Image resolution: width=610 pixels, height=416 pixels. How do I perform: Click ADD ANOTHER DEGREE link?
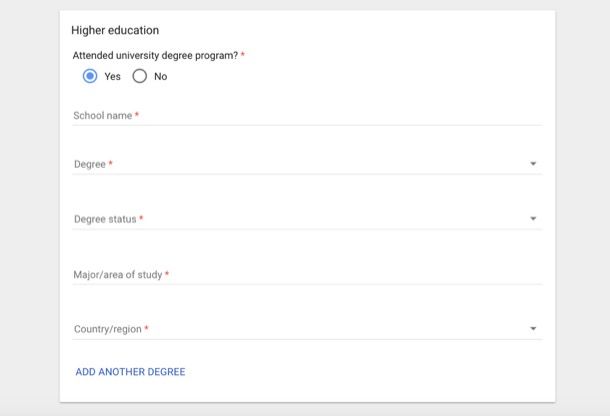click(x=130, y=372)
